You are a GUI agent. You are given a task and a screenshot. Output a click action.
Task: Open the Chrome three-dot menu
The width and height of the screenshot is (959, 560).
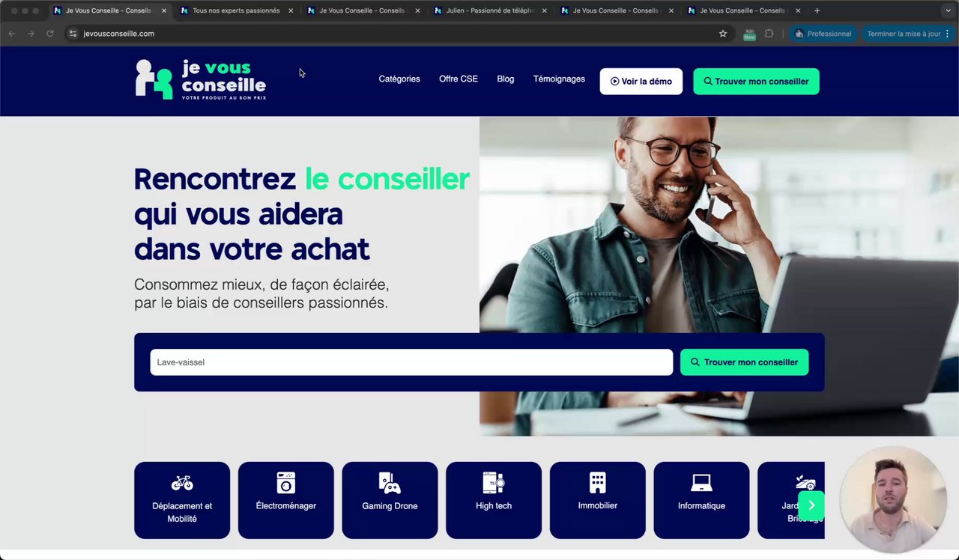tap(948, 34)
